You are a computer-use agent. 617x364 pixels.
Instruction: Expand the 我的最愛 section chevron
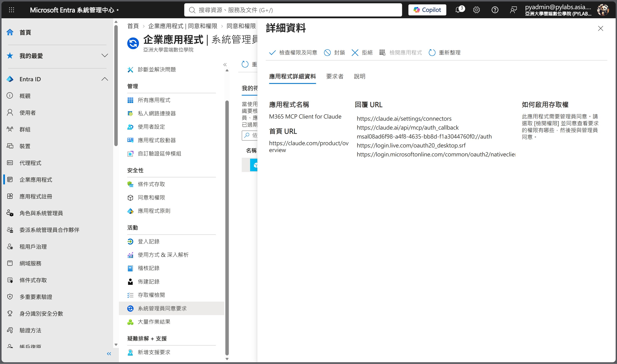(x=105, y=55)
